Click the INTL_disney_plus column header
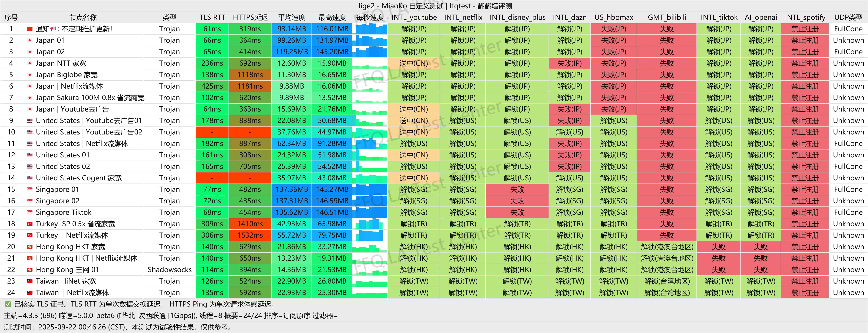This screenshot has height=333, width=868. coord(517,17)
